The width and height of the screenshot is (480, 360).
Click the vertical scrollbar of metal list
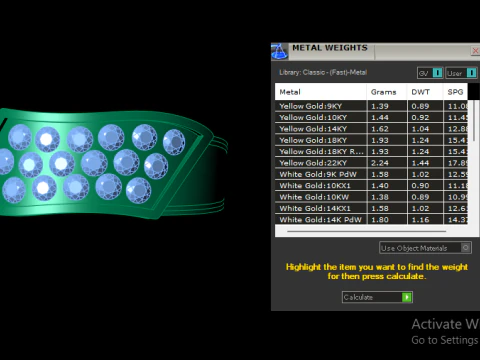474,122
